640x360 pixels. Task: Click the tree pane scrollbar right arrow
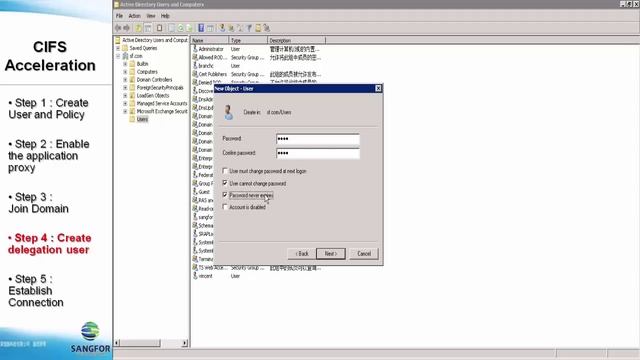(x=184, y=343)
